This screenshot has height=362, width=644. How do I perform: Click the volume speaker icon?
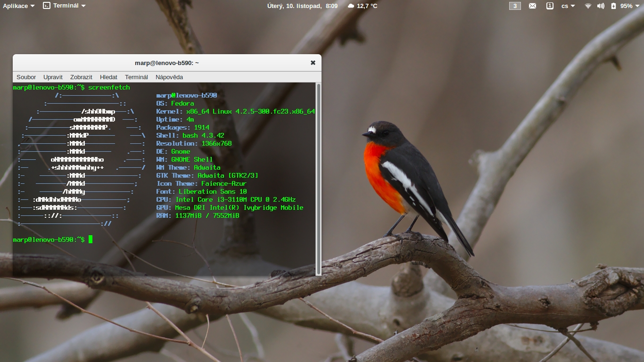[x=601, y=6]
